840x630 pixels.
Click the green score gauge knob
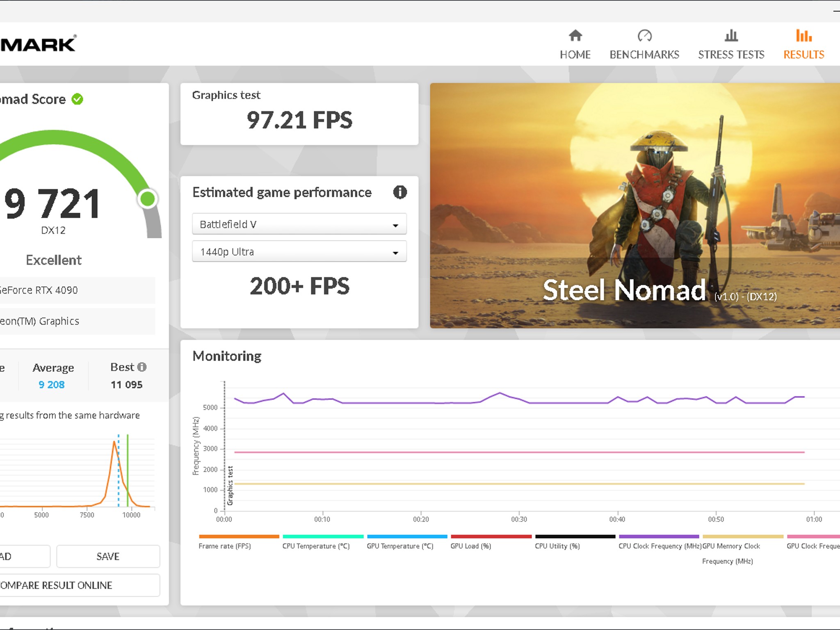pos(148,199)
